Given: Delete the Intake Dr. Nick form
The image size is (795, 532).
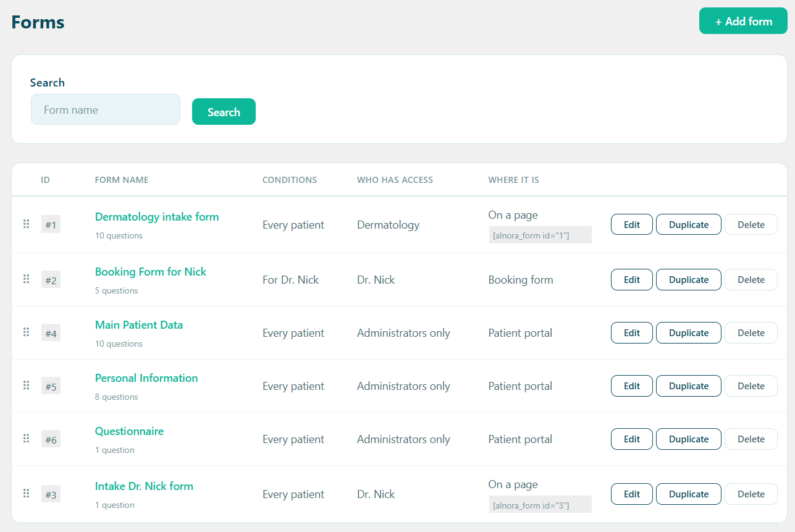Looking at the screenshot, I should pos(751,494).
